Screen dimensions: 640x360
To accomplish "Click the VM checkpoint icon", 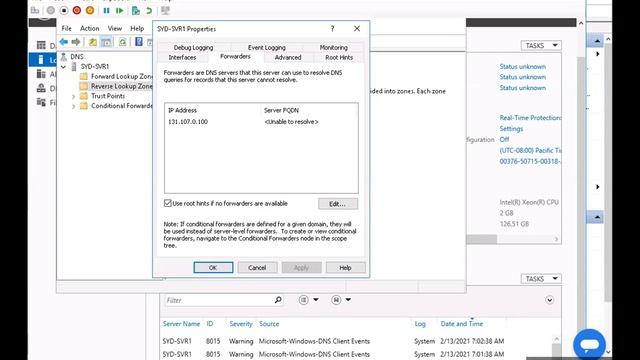I will coord(136,11).
